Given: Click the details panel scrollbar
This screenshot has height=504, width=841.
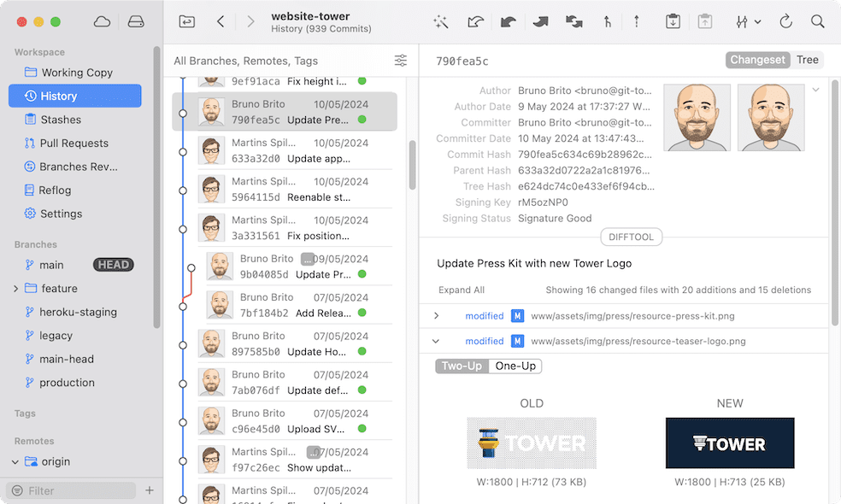Looking at the screenshot, I should click(x=834, y=202).
